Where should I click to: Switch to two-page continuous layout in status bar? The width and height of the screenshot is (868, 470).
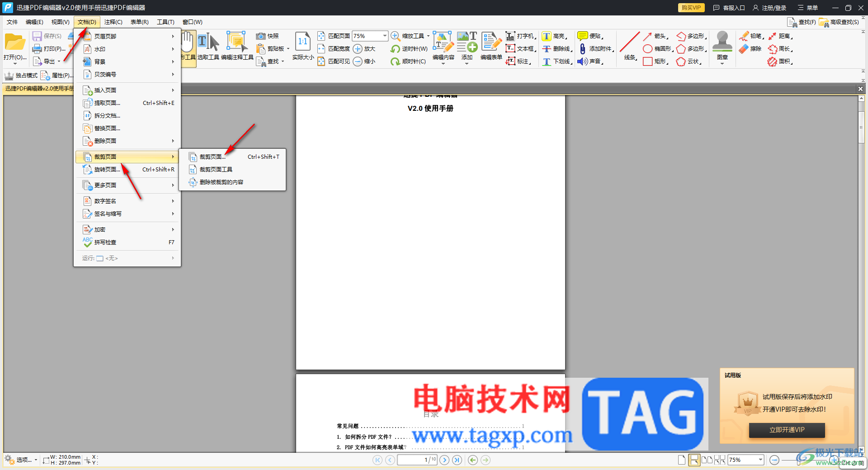pos(720,460)
